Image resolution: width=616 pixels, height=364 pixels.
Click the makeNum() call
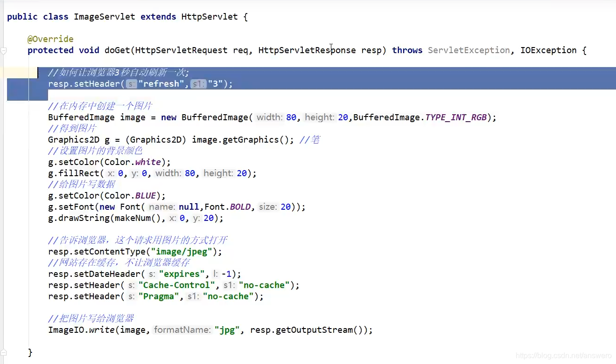coord(138,218)
